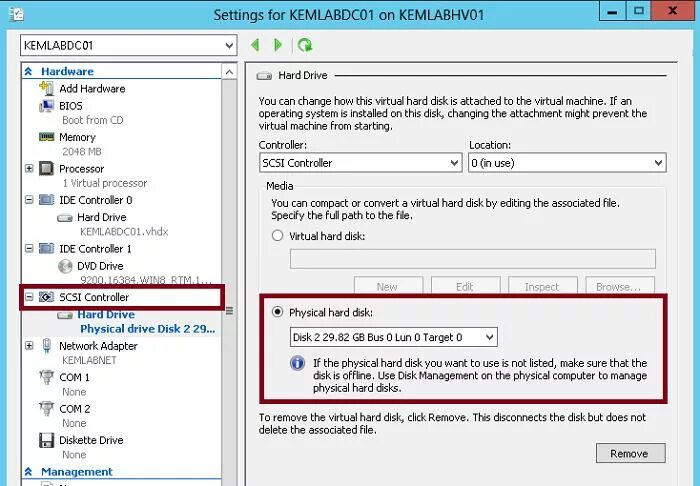
Task: Click the DVD Drive disc icon
Action: (65, 266)
